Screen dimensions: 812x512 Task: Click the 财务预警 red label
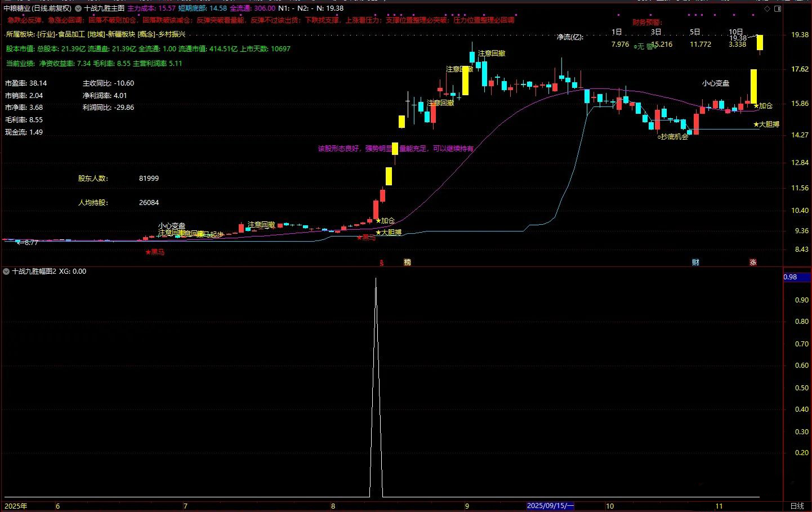(x=646, y=23)
